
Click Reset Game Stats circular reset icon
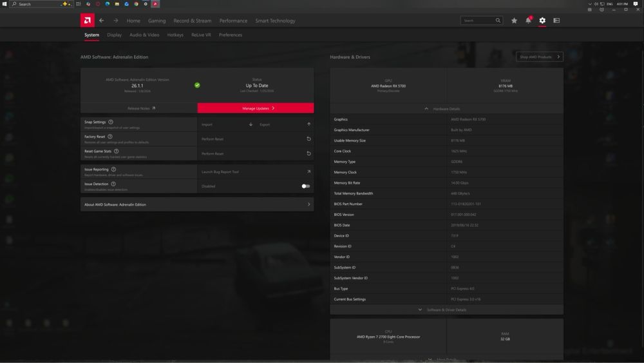[x=309, y=153]
